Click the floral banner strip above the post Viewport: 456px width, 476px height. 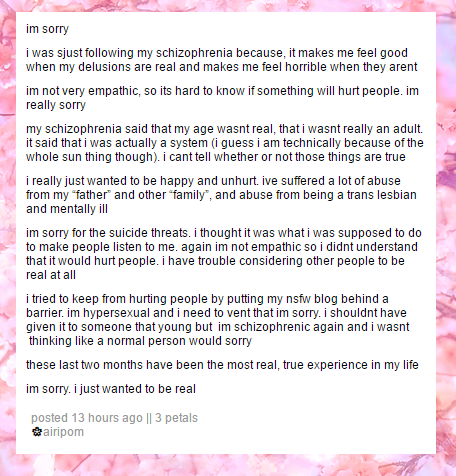point(228,6)
